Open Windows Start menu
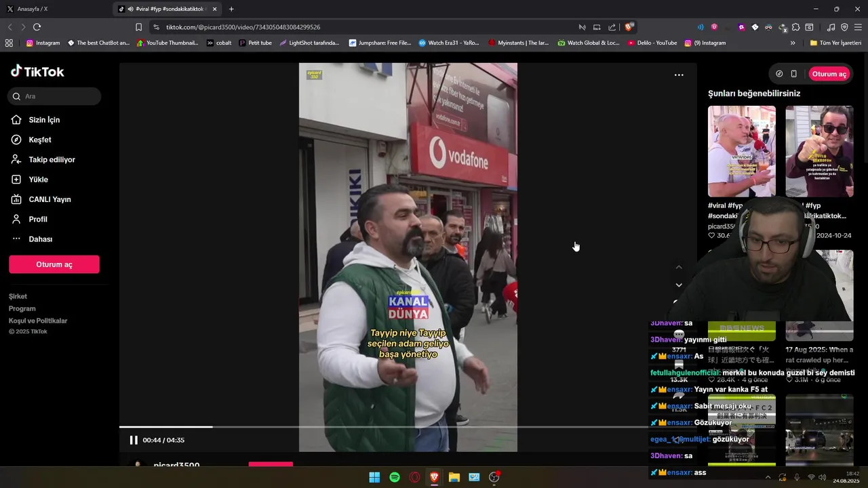 (374, 477)
